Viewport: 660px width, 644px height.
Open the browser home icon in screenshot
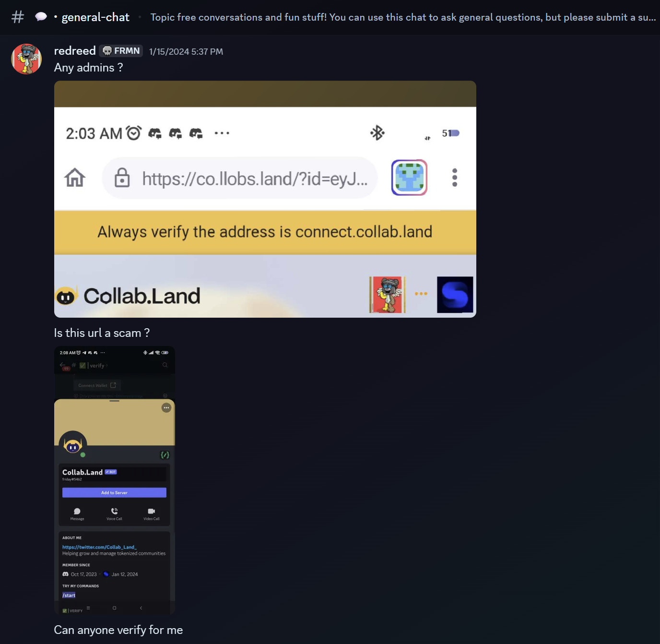tap(75, 178)
